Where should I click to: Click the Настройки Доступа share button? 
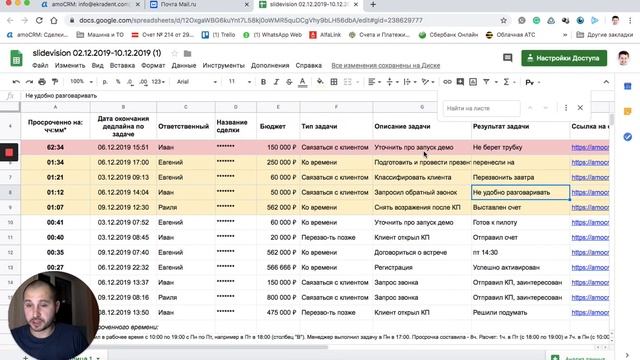[564, 58]
